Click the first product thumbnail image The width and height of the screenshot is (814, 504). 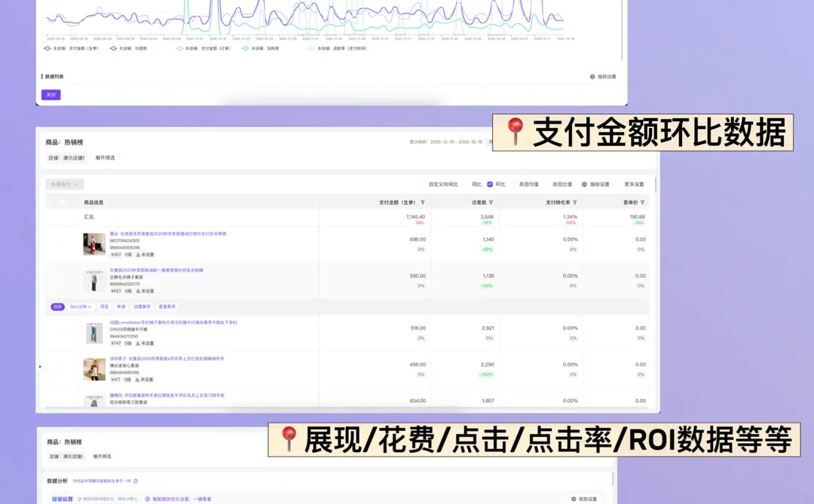(93, 243)
